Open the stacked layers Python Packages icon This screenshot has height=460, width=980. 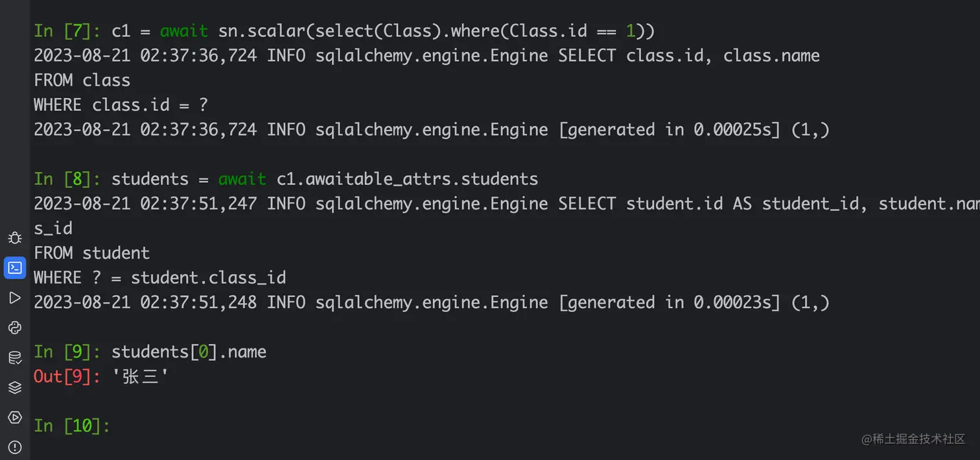click(15, 387)
